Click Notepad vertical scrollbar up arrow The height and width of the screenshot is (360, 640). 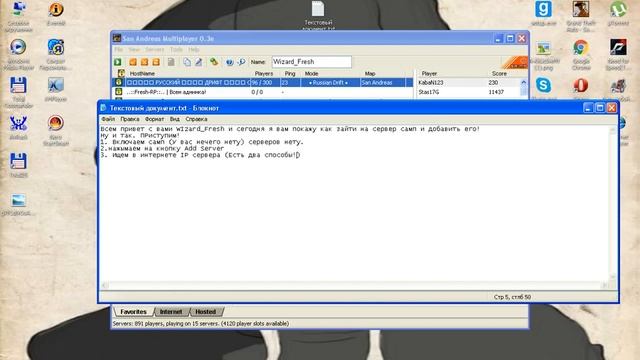pyautogui.click(x=613, y=129)
